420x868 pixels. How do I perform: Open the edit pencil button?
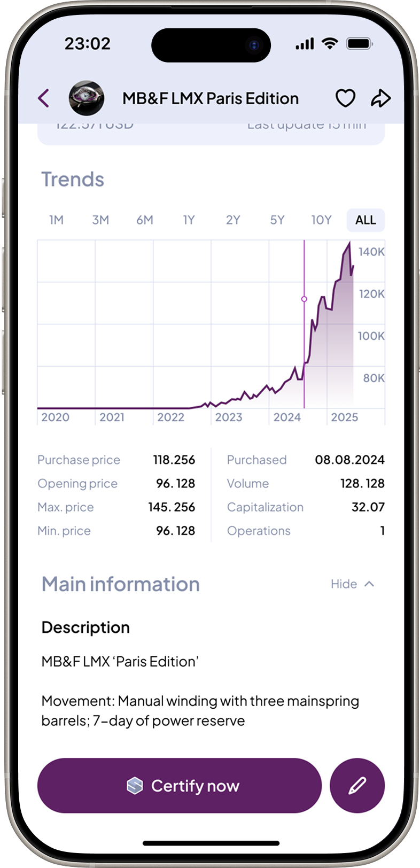pyautogui.click(x=357, y=786)
